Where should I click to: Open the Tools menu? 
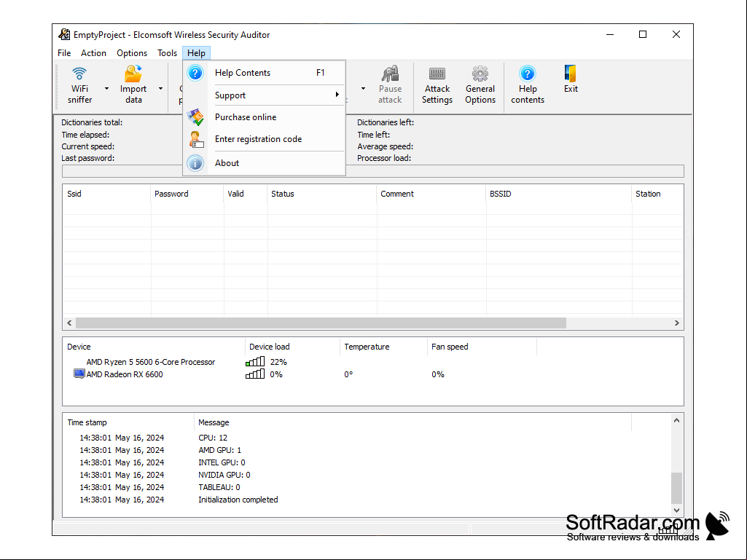(167, 53)
